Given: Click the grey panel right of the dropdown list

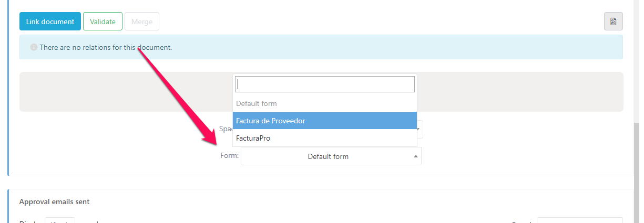Looking at the screenshot, I should 519,91.
